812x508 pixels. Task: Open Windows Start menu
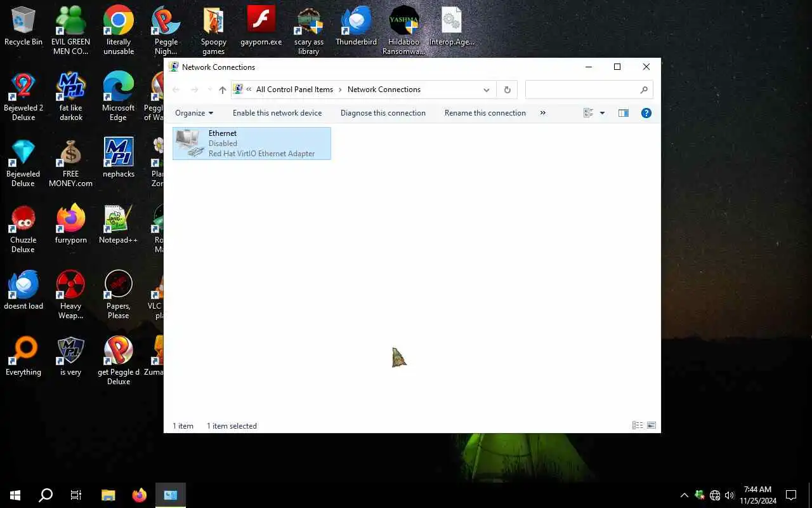(x=15, y=495)
